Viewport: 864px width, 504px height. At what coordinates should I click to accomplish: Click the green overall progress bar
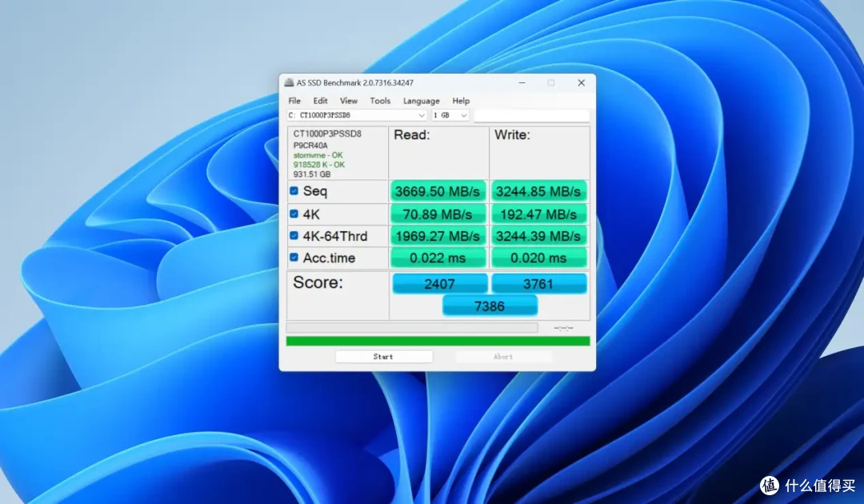[x=438, y=341]
